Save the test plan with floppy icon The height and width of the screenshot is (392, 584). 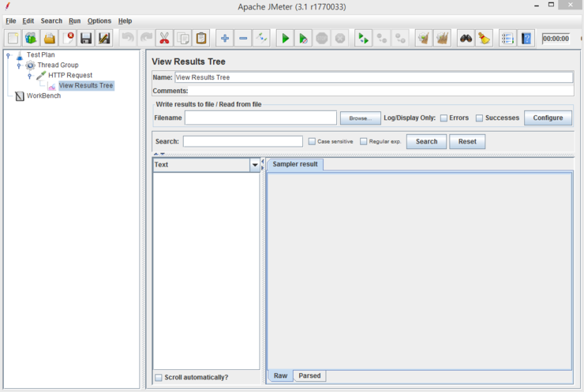86,39
